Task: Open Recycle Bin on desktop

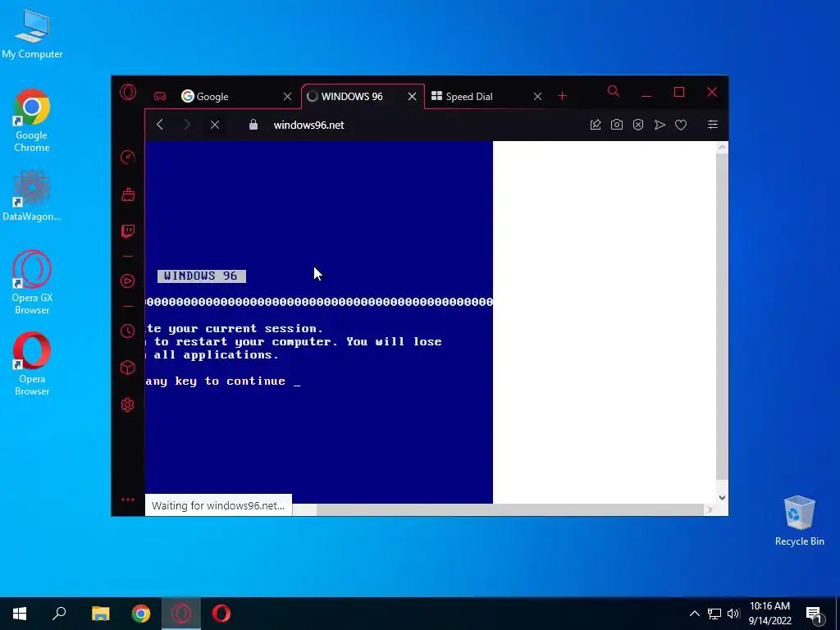Action: point(799,521)
